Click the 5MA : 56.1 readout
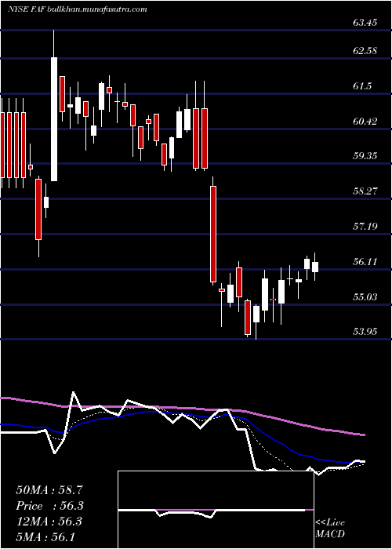The height and width of the screenshot is (549, 392). coord(45,536)
